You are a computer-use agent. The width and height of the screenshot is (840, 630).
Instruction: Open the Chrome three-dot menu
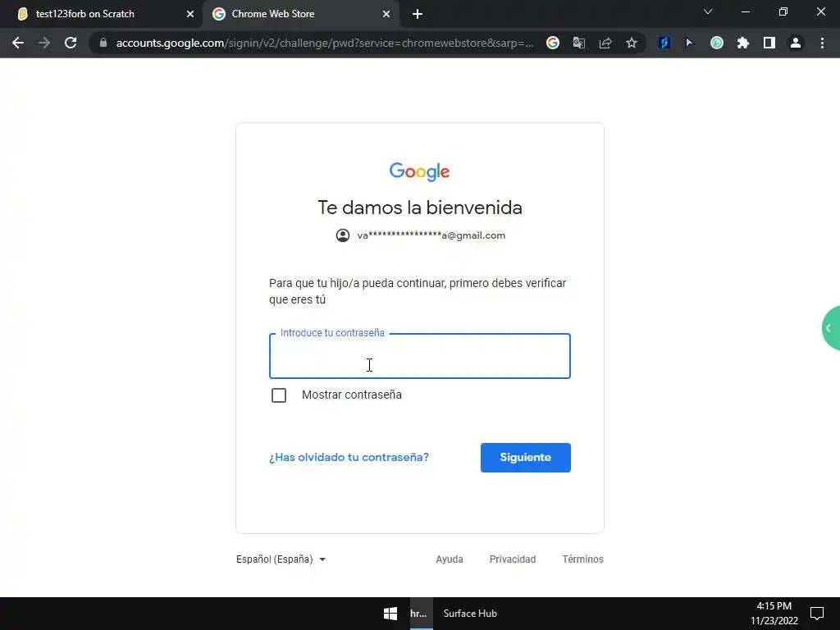click(x=822, y=43)
